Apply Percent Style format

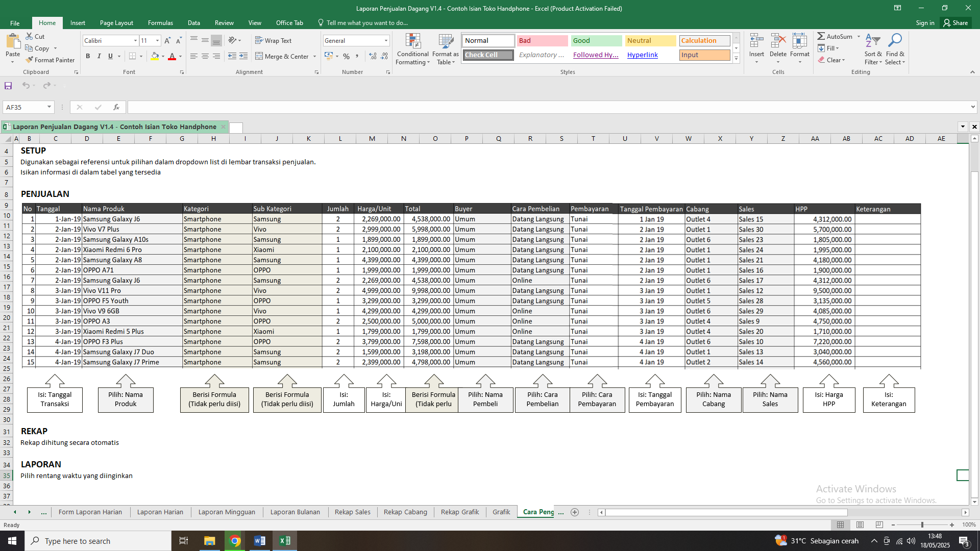click(347, 56)
